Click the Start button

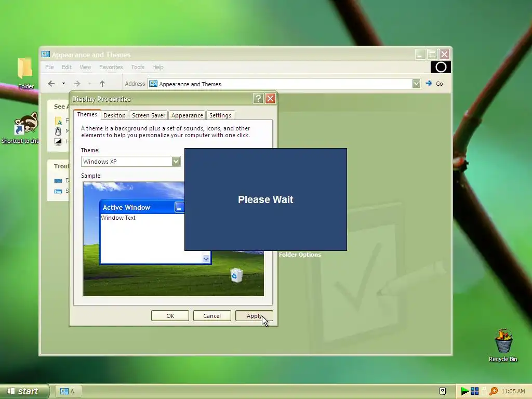point(24,391)
